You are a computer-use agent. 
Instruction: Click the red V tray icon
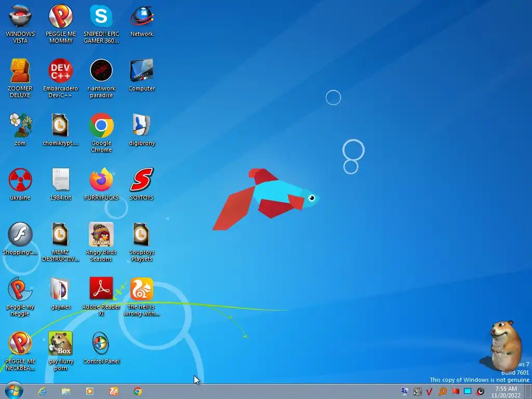(x=429, y=392)
